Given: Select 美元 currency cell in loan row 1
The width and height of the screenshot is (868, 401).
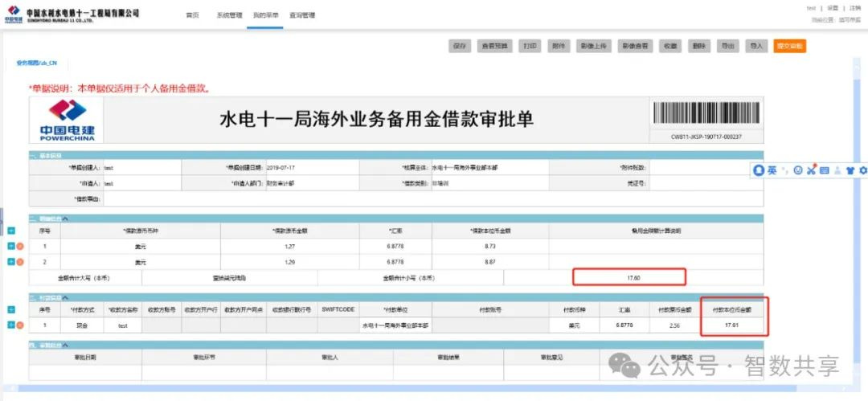Looking at the screenshot, I should pos(141,247).
